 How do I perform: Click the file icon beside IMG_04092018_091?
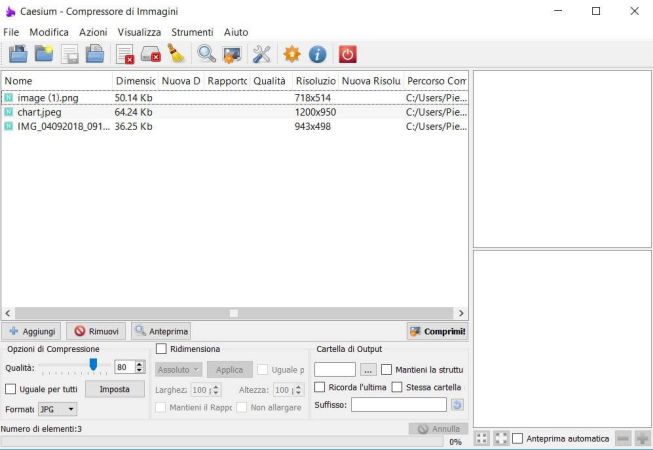[x=9, y=126]
